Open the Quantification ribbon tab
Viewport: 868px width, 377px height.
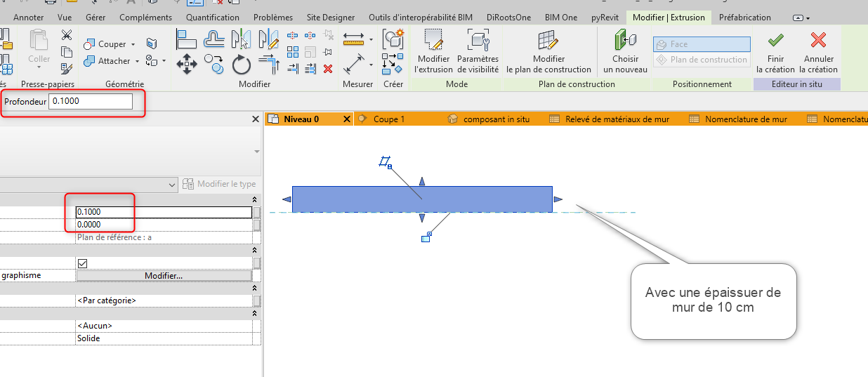(212, 18)
